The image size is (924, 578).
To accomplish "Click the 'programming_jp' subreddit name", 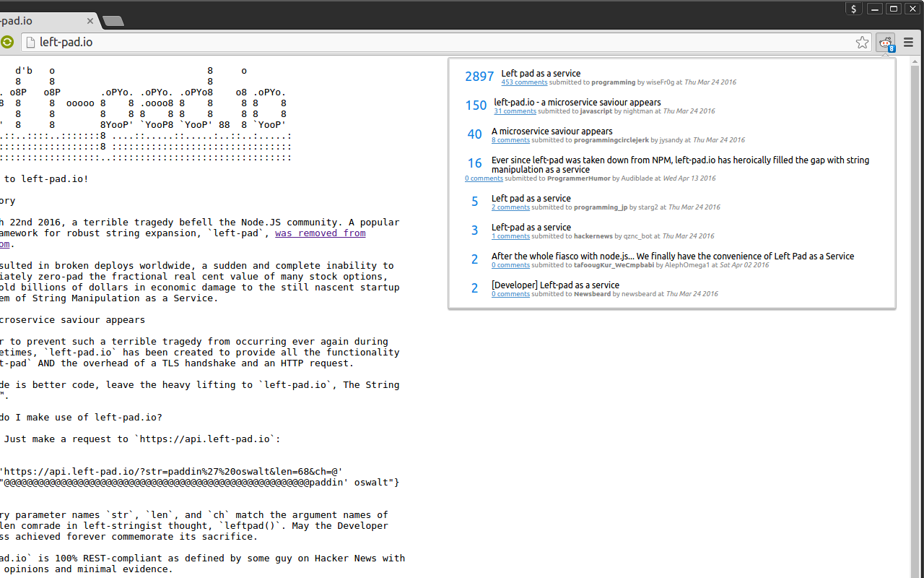I will 601,207.
